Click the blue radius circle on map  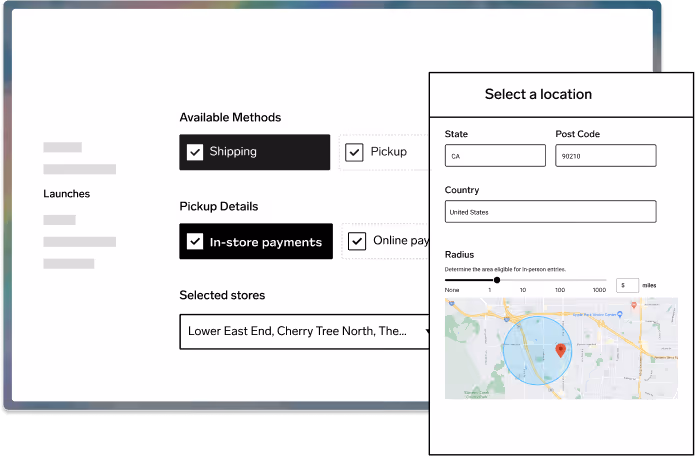pos(537,350)
